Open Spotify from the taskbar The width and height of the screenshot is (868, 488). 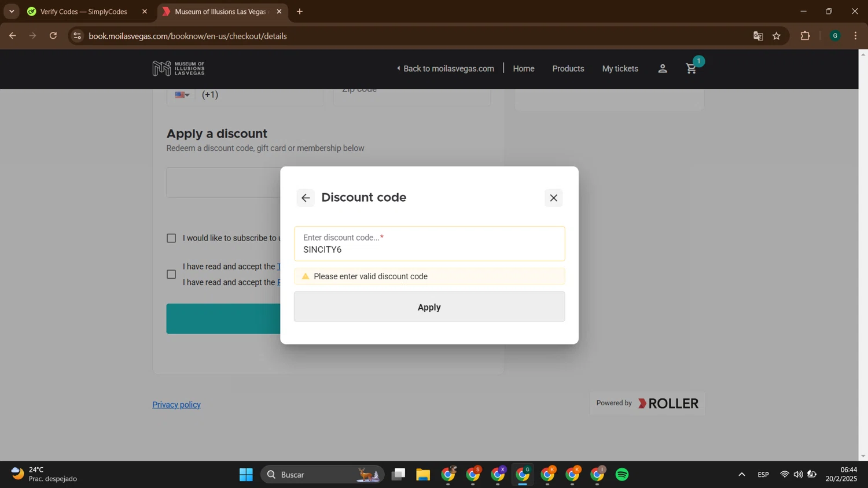point(622,475)
